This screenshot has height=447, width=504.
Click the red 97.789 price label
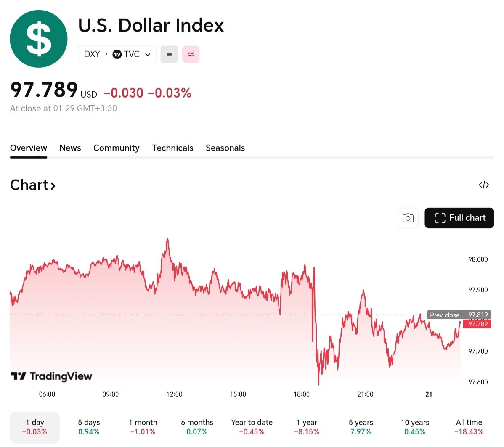[477, 324]
